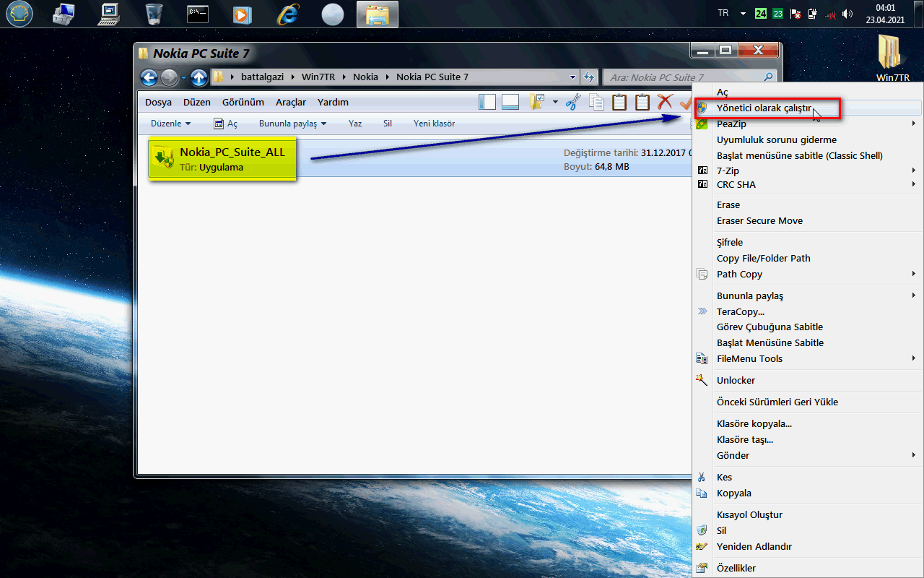Image resolution: width=924 pixels, height=578 pixels.
Task: Click the active Windows Explorer taskbar button
Action: click(x=377, y=14)
